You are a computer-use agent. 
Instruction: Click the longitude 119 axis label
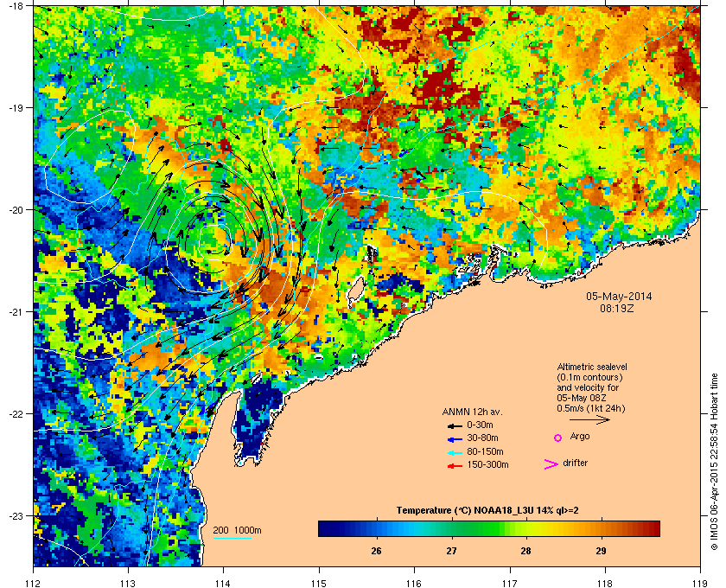pyautogui.click(x=701, y=583)
